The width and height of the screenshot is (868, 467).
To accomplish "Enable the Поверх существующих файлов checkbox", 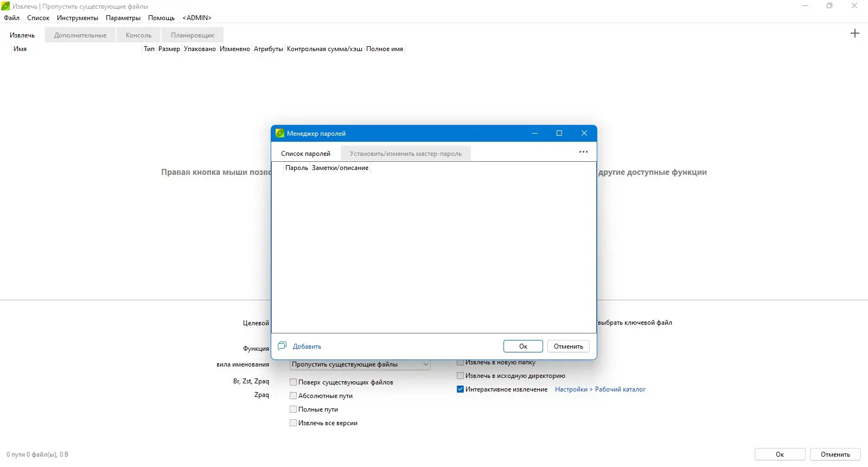I will tap(293, 382).
